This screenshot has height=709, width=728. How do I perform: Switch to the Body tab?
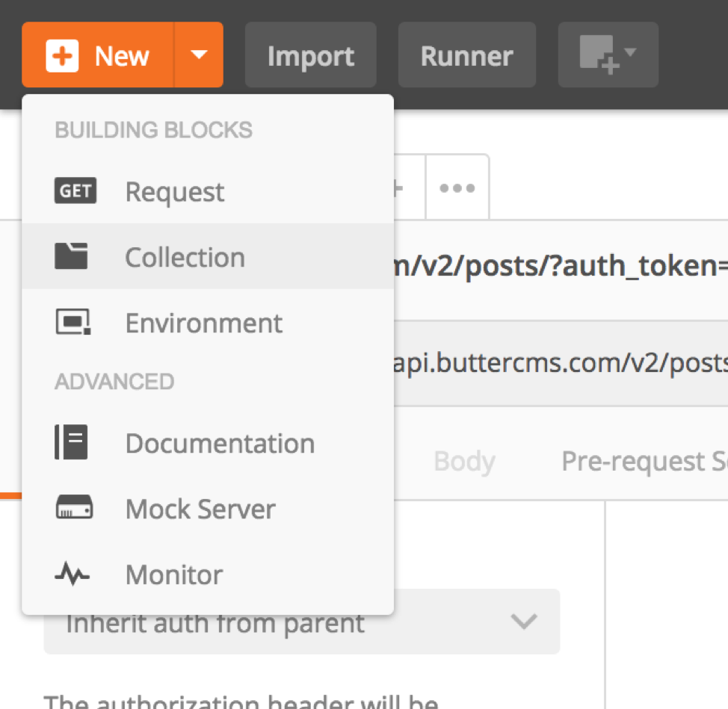(x=463, y=461)
